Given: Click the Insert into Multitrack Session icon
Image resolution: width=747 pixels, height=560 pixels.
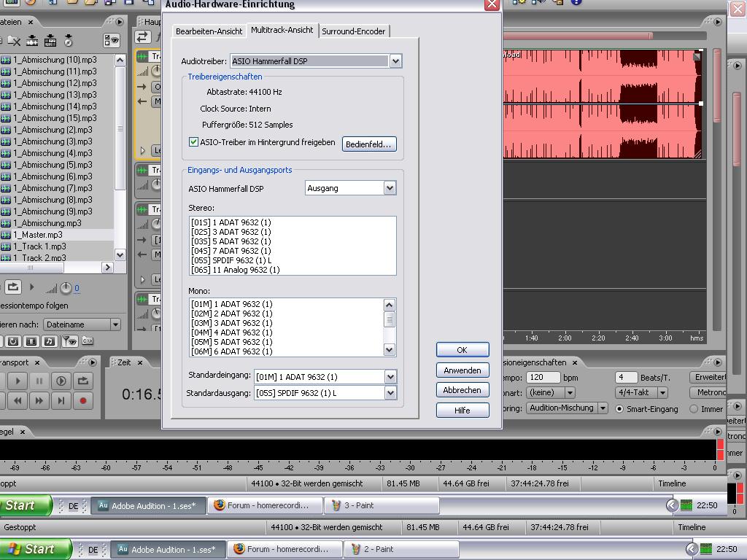Looking at the screenshot, I should (x=50, y=41).
